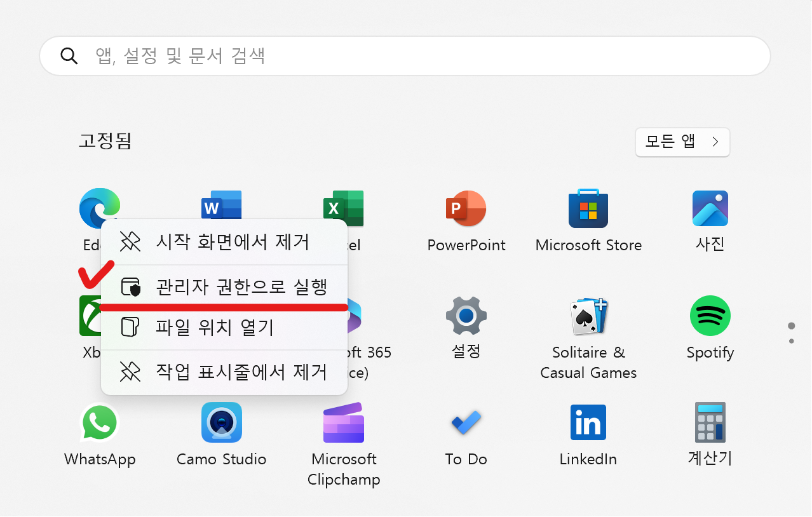The image size is (812, 517).
Task: Open the Excel app icon
Action: (343, 208)
